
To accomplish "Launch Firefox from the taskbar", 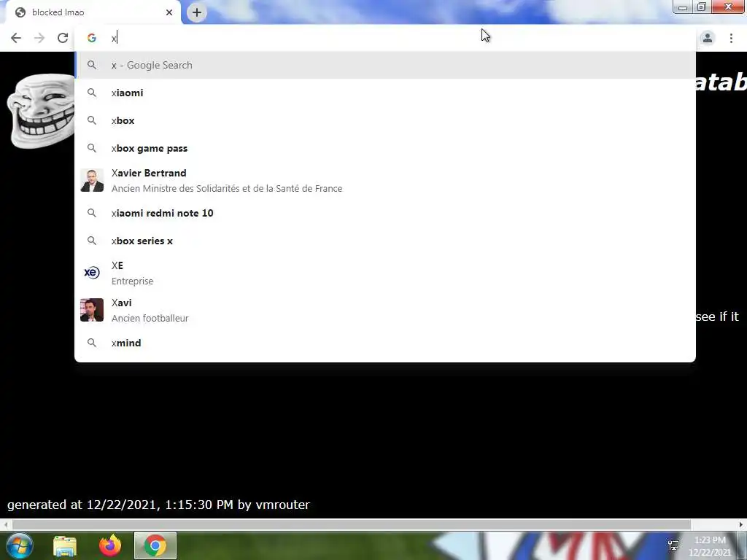I will coord(110,546).
